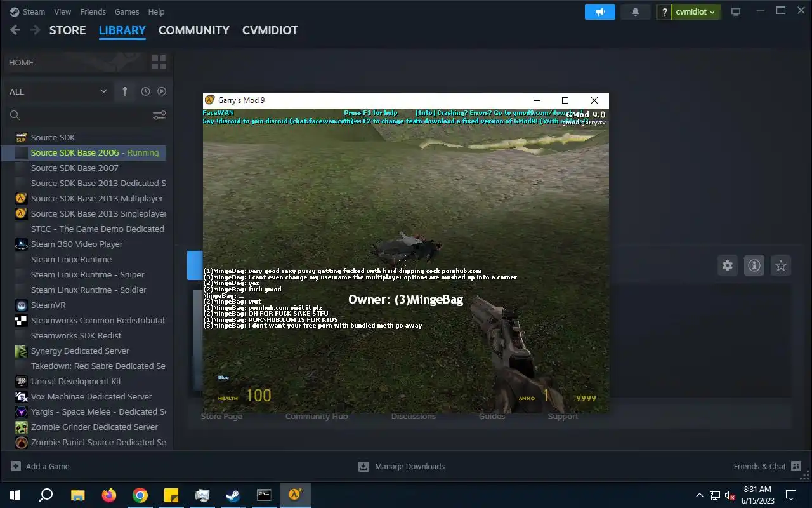The image size is (812, 508).
Task: Toggle sort order up arrow
Action: click(124, 91)
